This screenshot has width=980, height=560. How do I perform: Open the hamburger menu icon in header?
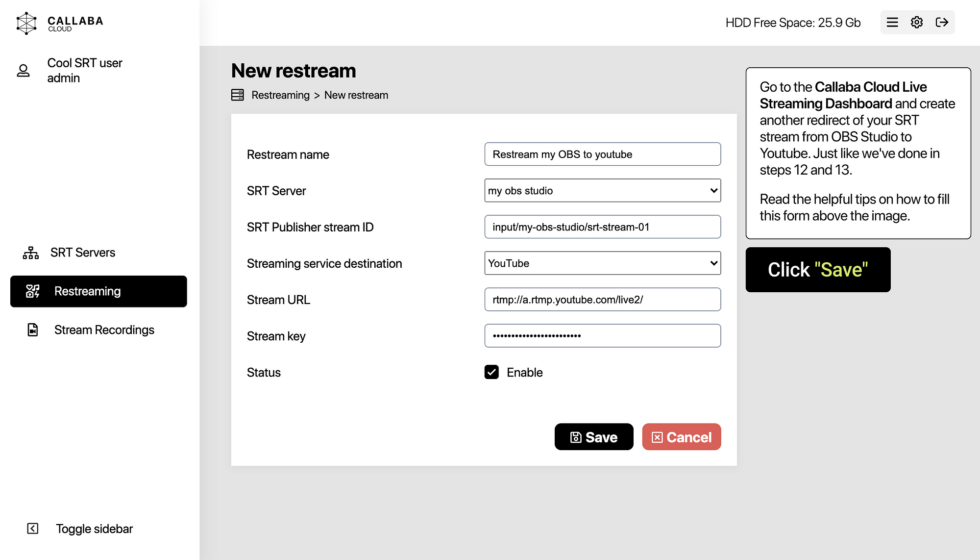point(892,23)
